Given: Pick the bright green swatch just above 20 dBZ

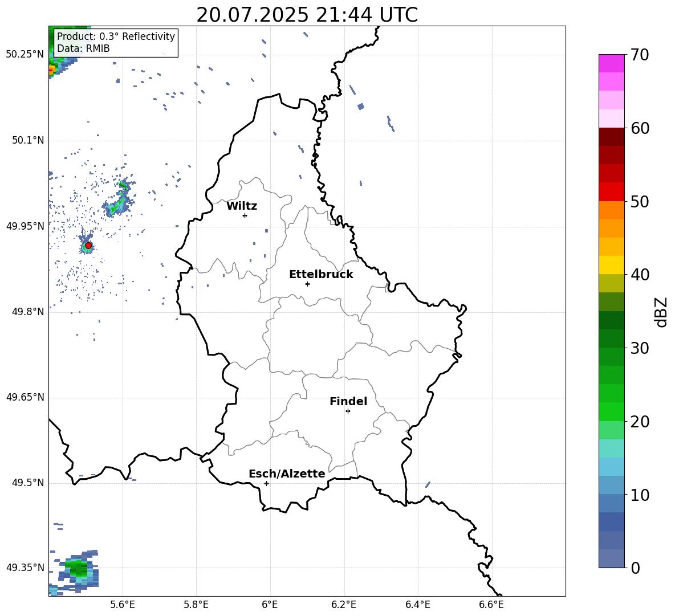Looking at the screenshot, I should (611, 412).
